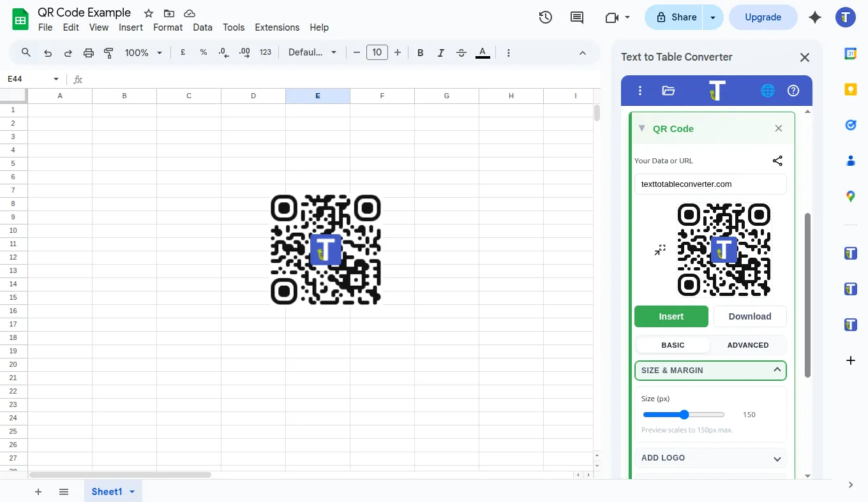Click the green Insert button
The image size is (868, 502).
(671, 316)
